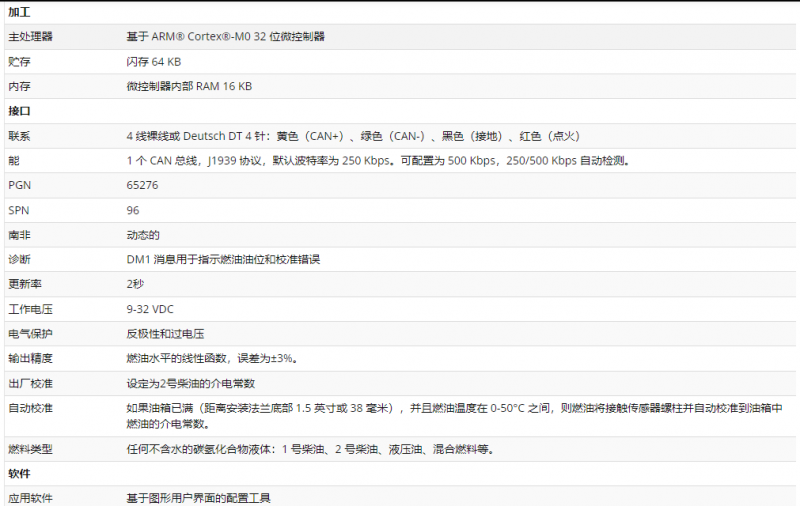Click the 接口 section header
Image resolution: width=800 pixels, height=506 pixels.
click(x=20, y=111)
